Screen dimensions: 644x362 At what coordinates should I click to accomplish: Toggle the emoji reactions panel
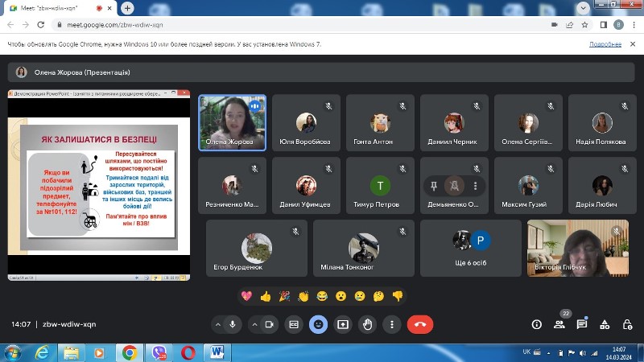[318, 325]
